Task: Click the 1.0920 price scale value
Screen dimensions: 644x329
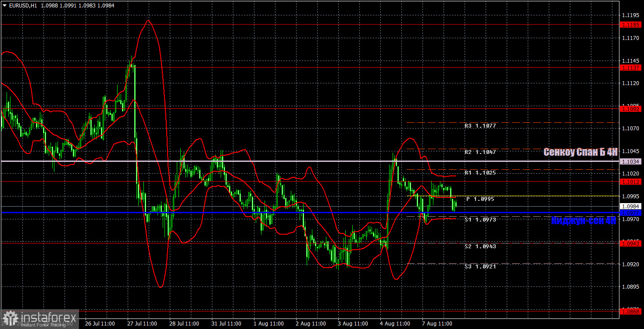Action: 630,264
